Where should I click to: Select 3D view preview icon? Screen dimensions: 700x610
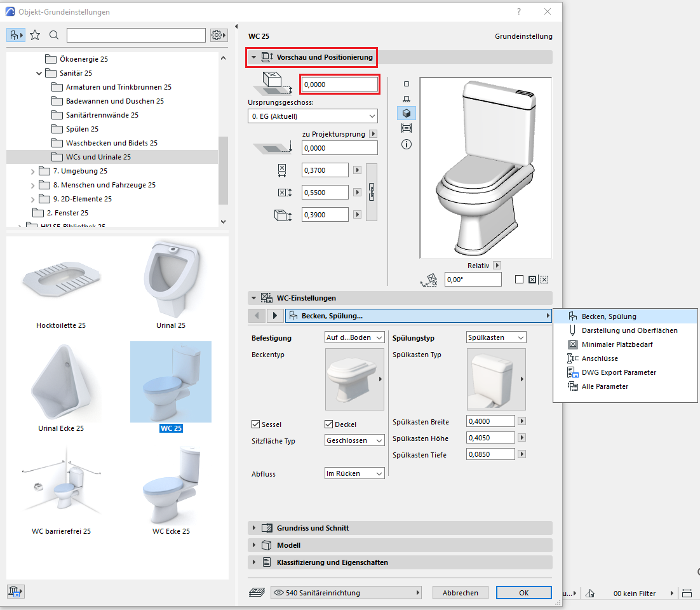click(407, 113)
